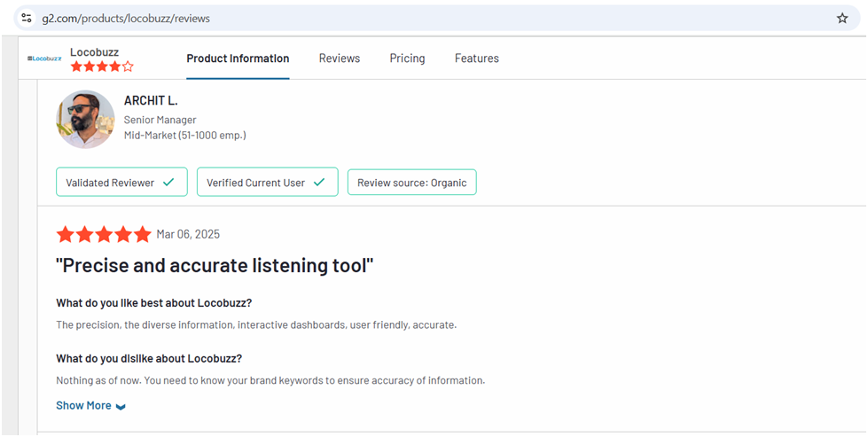
Task: Click What do you dislike question
Action: pyautogui.click(x=149, y=358)
